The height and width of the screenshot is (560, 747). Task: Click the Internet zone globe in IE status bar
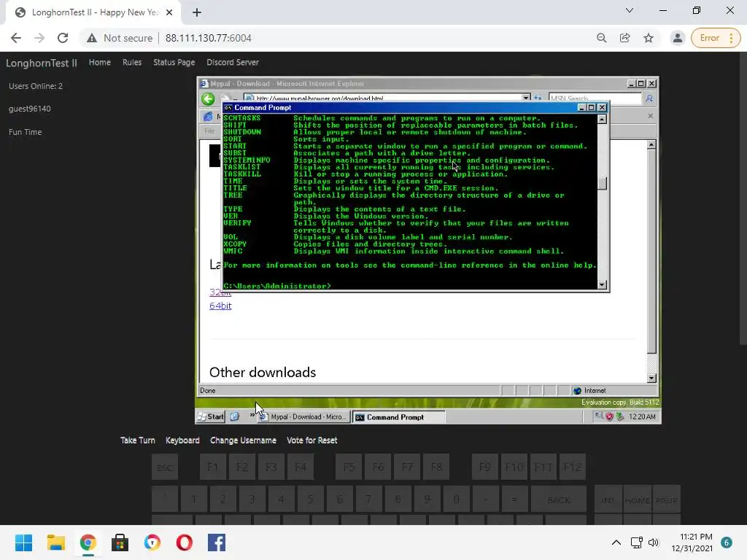(578, 391)
